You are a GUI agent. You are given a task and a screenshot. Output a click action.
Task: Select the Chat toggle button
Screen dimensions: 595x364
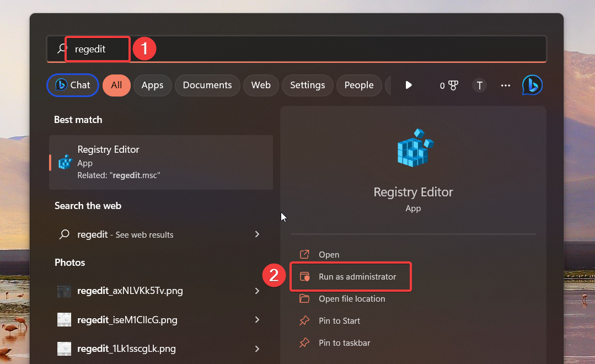pyautogui.click(x=72, y=85)
